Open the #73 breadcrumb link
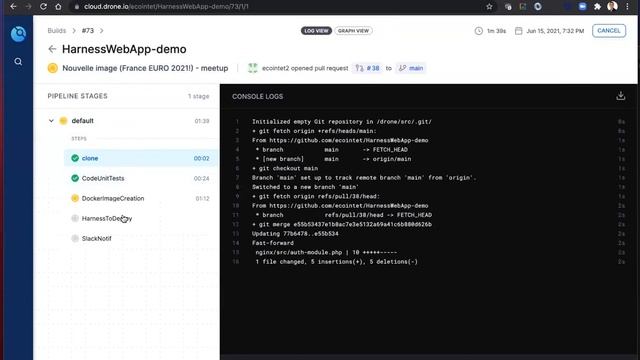This screenshot has width=640, height=360. click(x=88, y=31)
